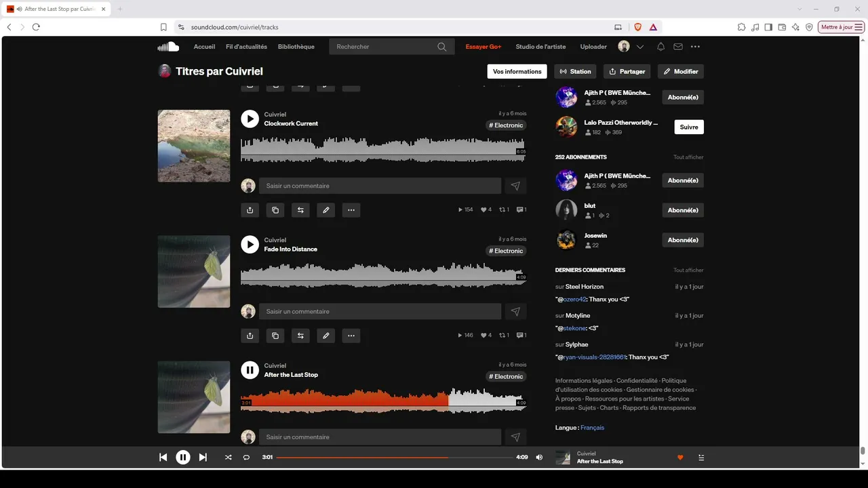Share the Fade Into Distance track

coord(250,335)
